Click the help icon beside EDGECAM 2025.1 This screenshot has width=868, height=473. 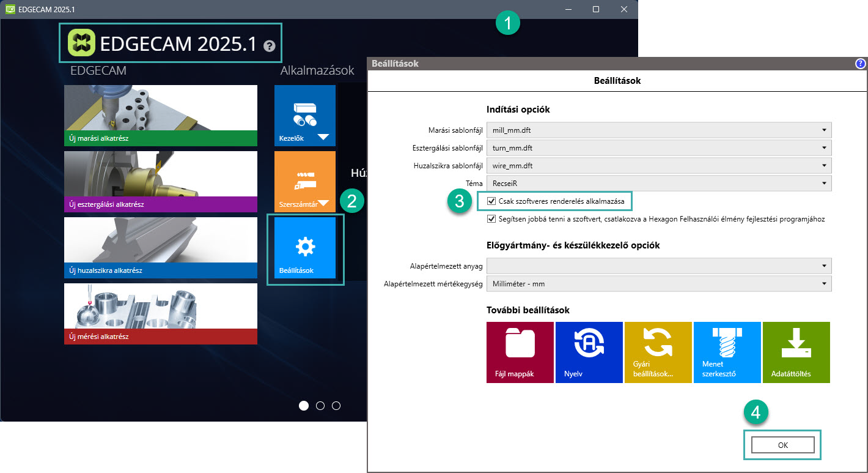click(270, 46)
